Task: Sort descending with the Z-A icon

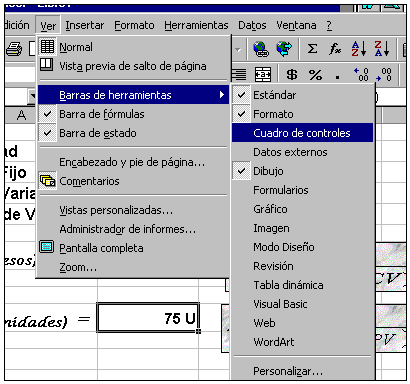Action: [381, 49]
